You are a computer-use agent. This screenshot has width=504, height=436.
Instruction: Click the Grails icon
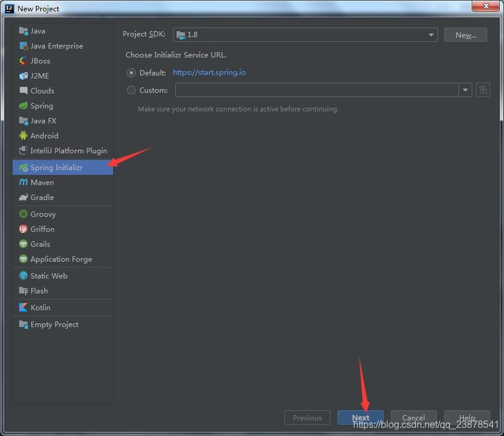coord(23,244)
